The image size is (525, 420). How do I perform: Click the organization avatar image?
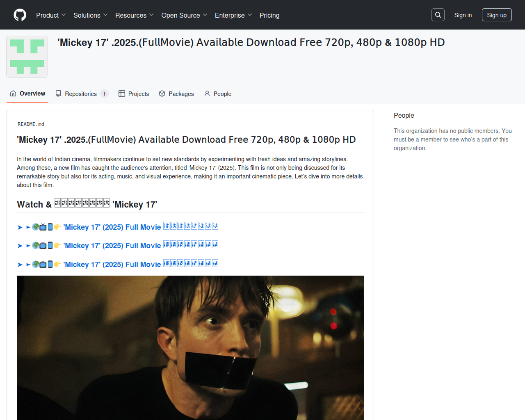(x=27, y=57)
